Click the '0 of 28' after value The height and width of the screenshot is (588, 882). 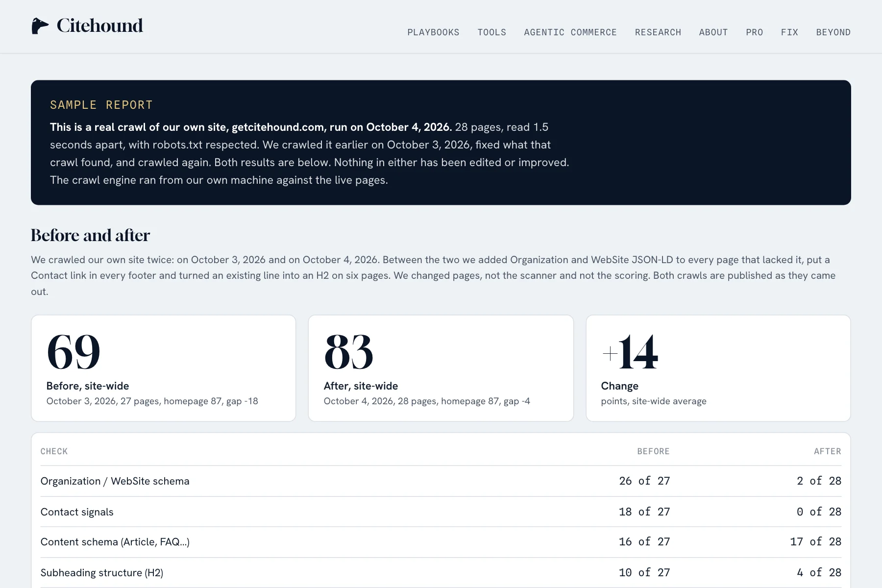(819, 512)
